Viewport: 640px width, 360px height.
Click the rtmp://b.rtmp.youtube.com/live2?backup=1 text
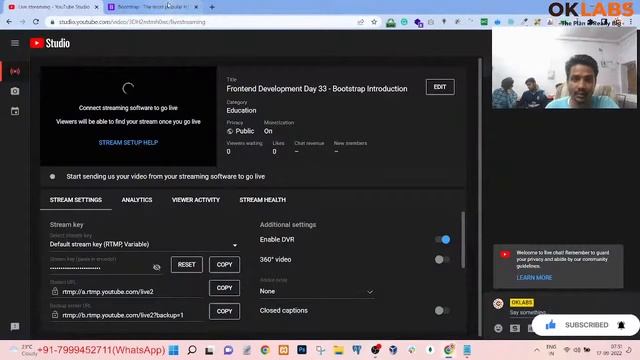pyautogui.click(x=123, y=315)
